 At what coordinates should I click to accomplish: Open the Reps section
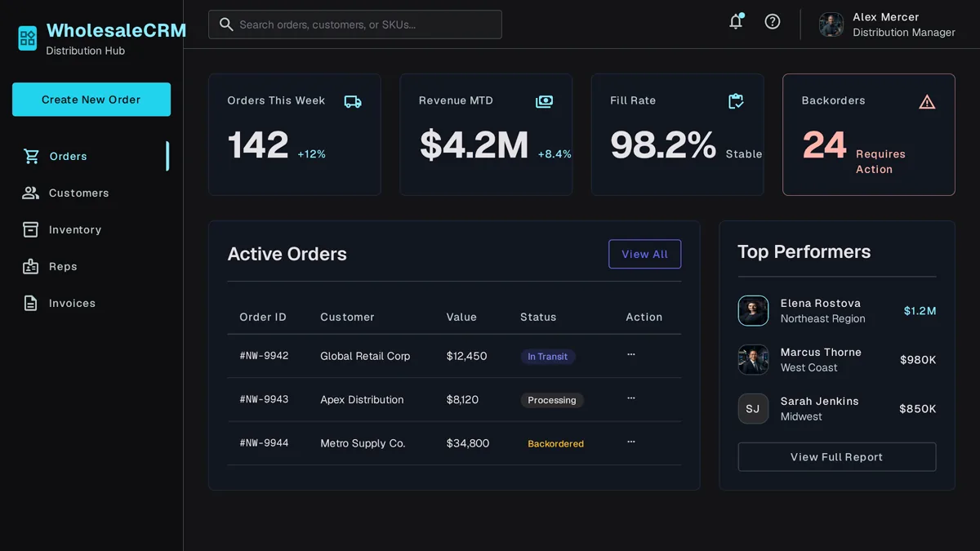point(91,266)
